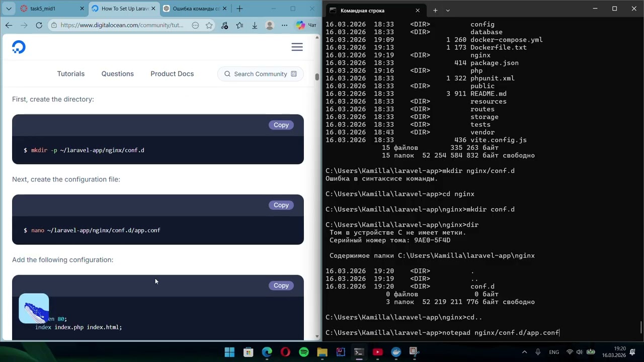This screenshot has width=644, height=362.
Task: Click the DigitalOcean logo on the page
Action: [19, 47]
